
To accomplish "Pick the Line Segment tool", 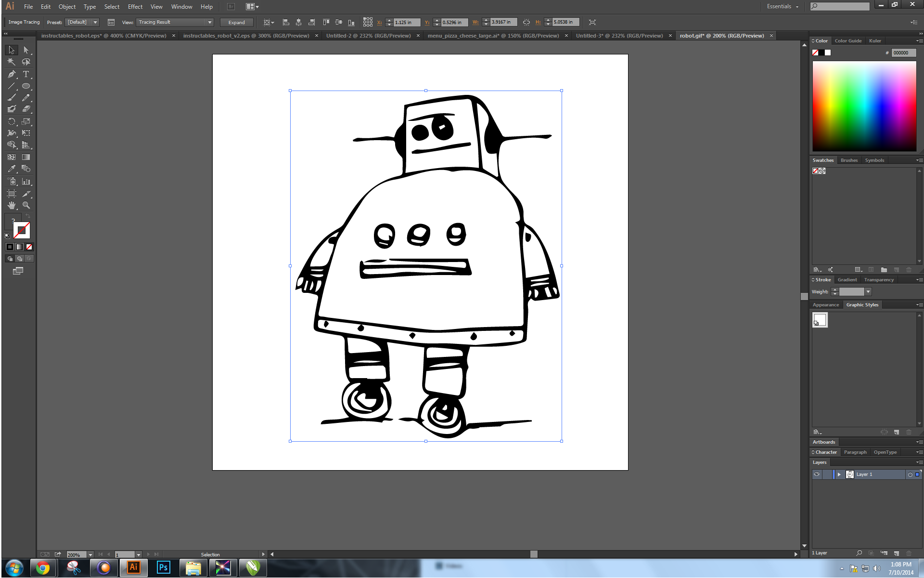I will [x=12, y=86].
